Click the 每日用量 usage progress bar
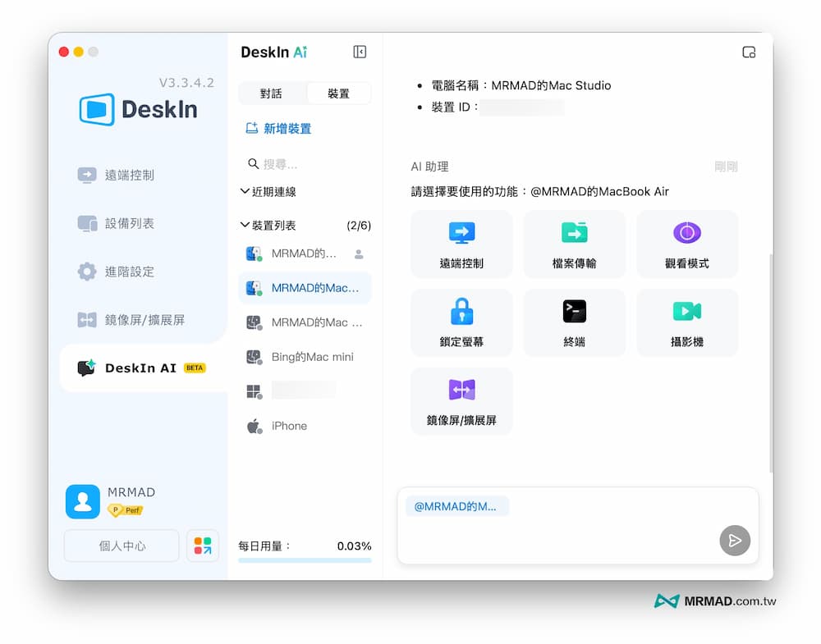The height and width of the screenshot is (644, 821). pyautogui.click(x=305, y=560)
